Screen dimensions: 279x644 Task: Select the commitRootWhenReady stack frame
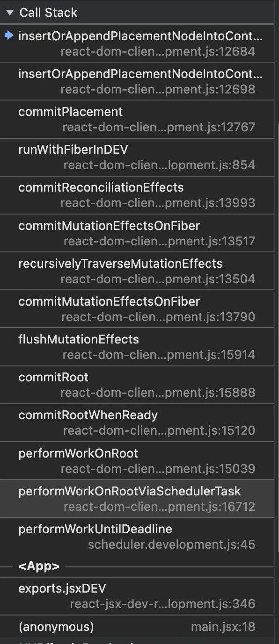click(x=137, y=422)
